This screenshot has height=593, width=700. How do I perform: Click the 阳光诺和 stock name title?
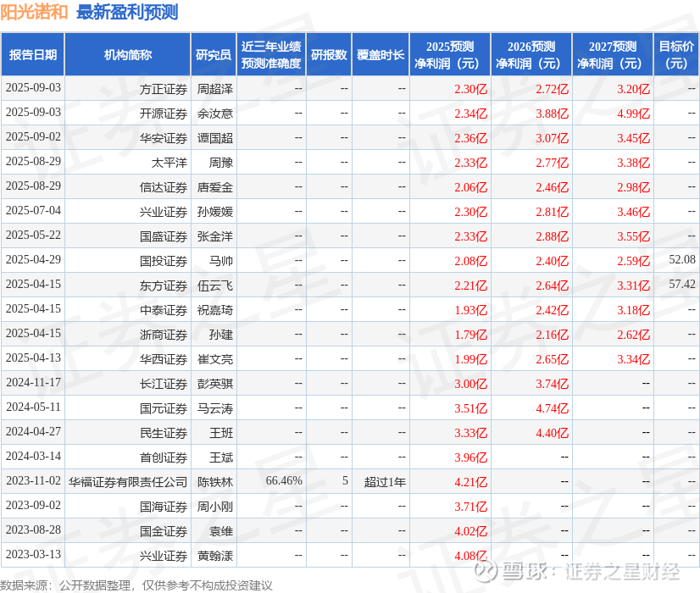(34, 12)
